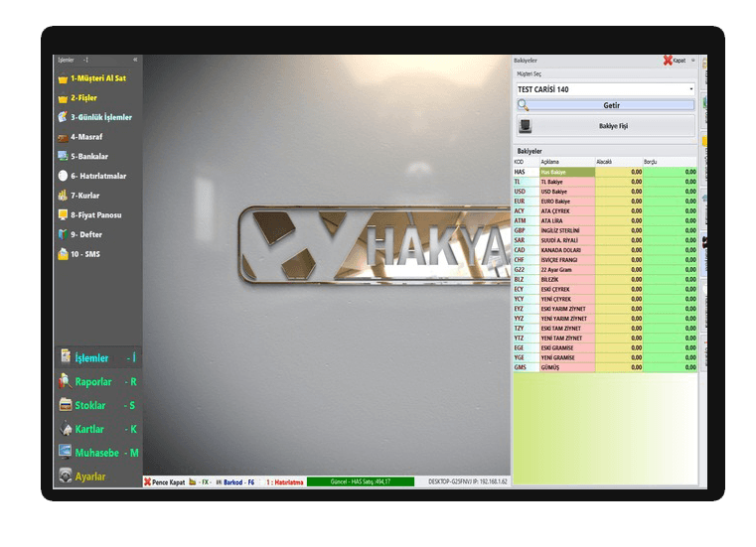Switch to Stoklar - S section
Screen dimensions: 756x547
click(98, 405)
